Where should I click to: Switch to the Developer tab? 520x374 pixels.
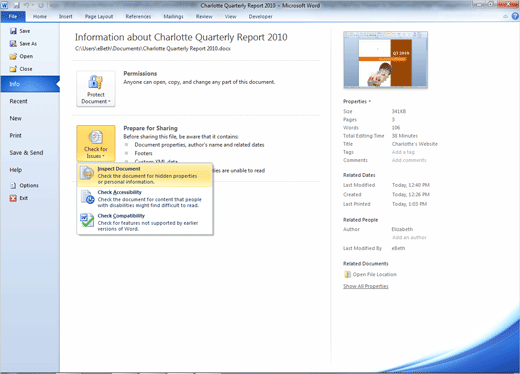261,16
